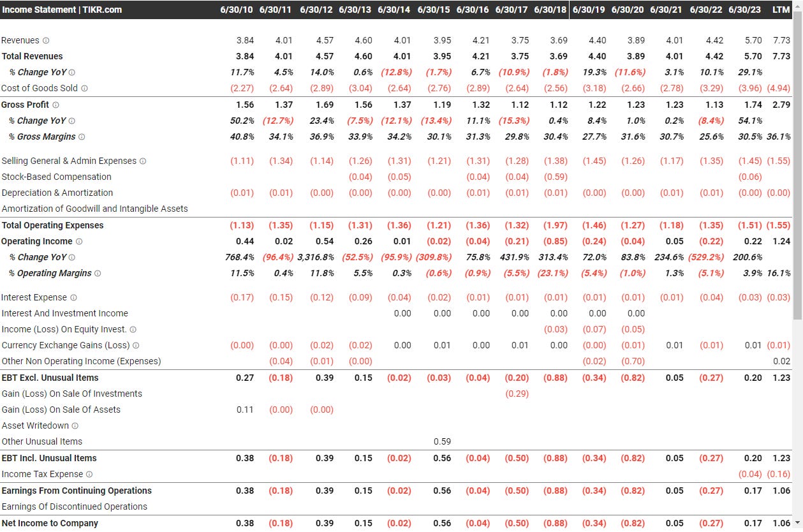Click the (23.1%) operating margin value
This screenshot has height=532, width=803.
pos(553,274)
